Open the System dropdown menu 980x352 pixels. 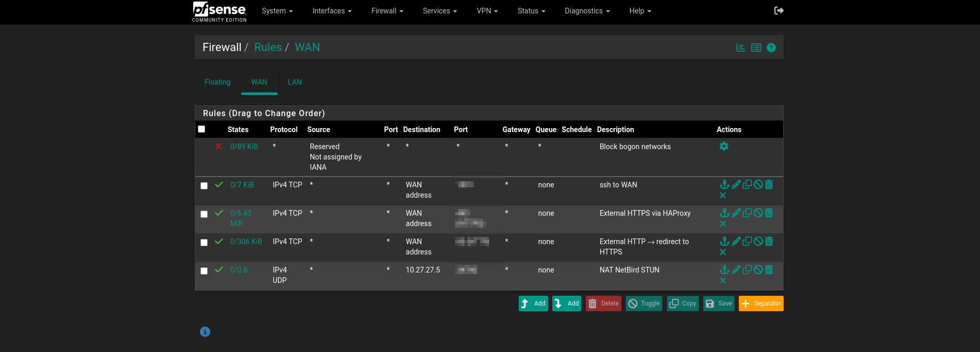[277, 11]
